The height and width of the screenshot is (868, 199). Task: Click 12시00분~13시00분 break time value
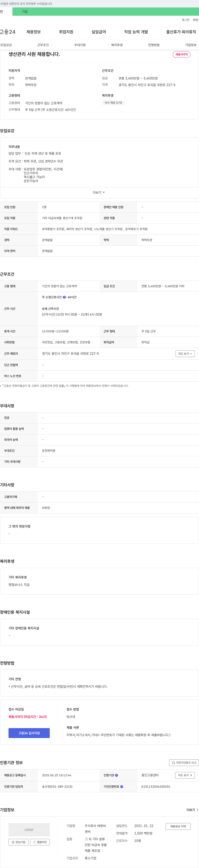tap(55, 332)
